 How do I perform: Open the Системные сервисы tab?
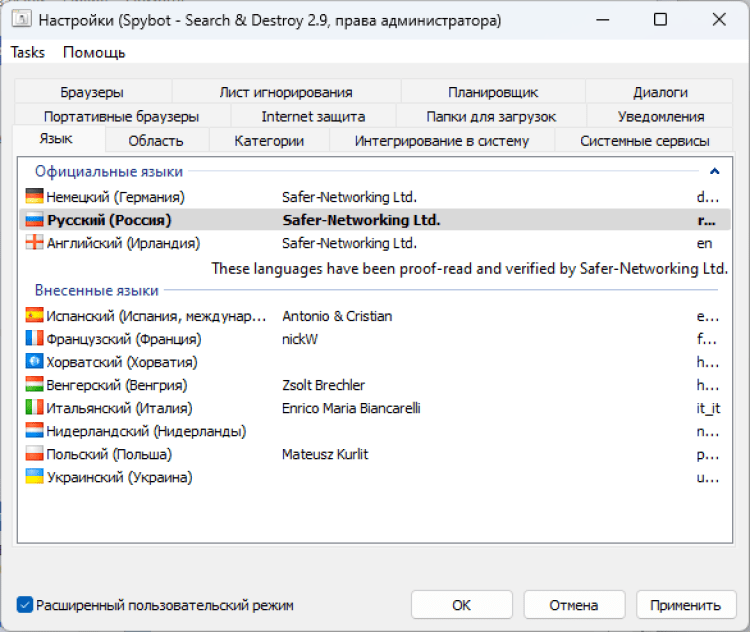(644, 141)
